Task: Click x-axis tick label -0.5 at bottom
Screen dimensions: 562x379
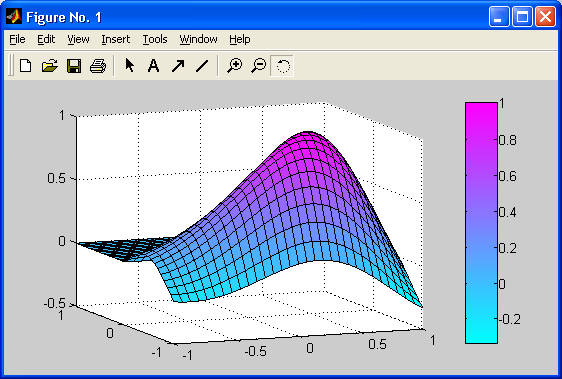Action: 256,351
